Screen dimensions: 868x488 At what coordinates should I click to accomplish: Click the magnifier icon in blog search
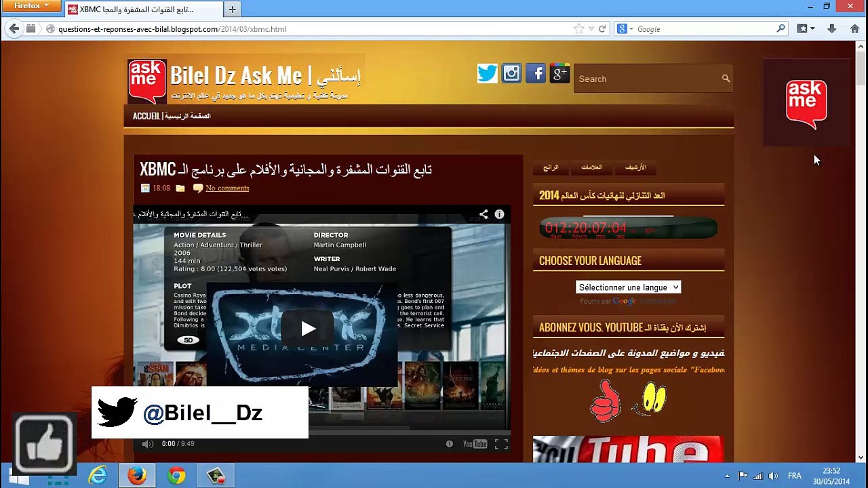pos(726,79)
